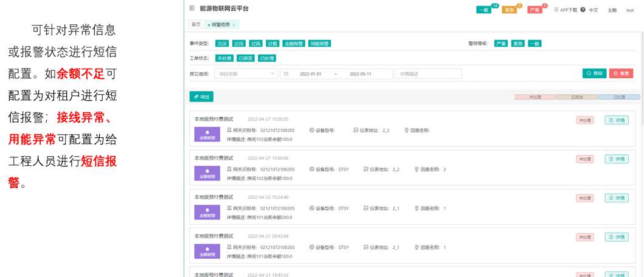This screenshot has height=277, width=644.
Task: Click the calendar icon in date range
Action: [x=286, y=74]
